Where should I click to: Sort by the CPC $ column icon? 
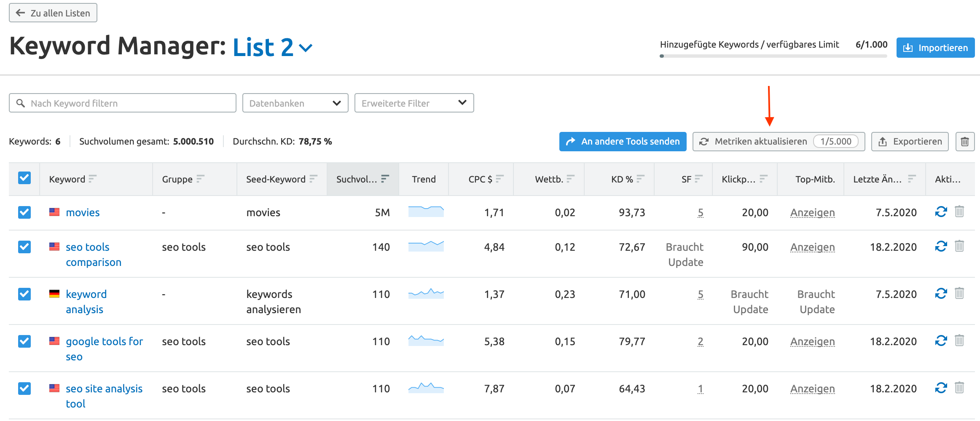499,179
